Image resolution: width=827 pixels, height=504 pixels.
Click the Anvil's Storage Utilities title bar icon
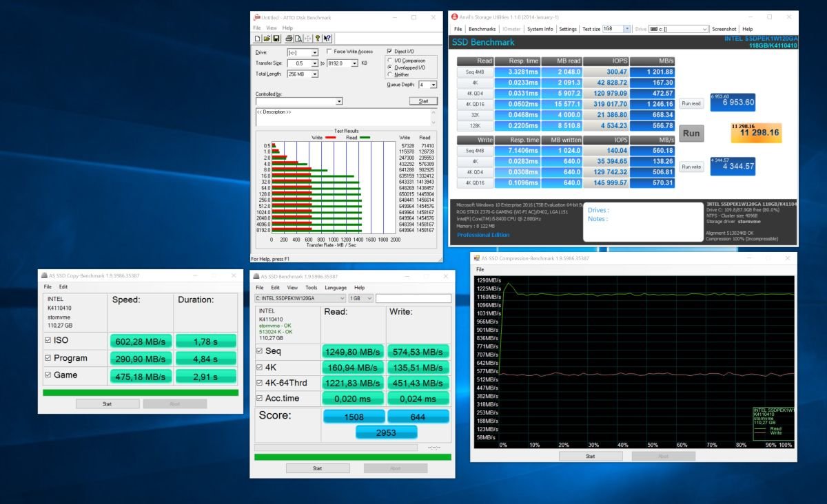tap(454, 17)
